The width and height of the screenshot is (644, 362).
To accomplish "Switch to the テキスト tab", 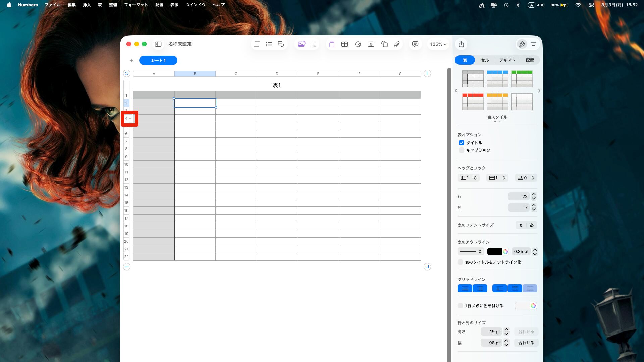I will pos(507,60).
